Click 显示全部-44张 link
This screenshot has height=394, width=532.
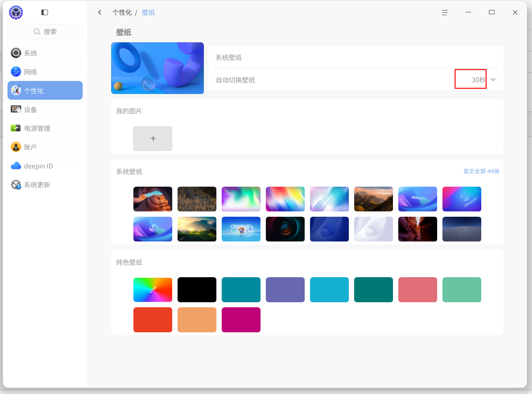[x=481, y=171]
